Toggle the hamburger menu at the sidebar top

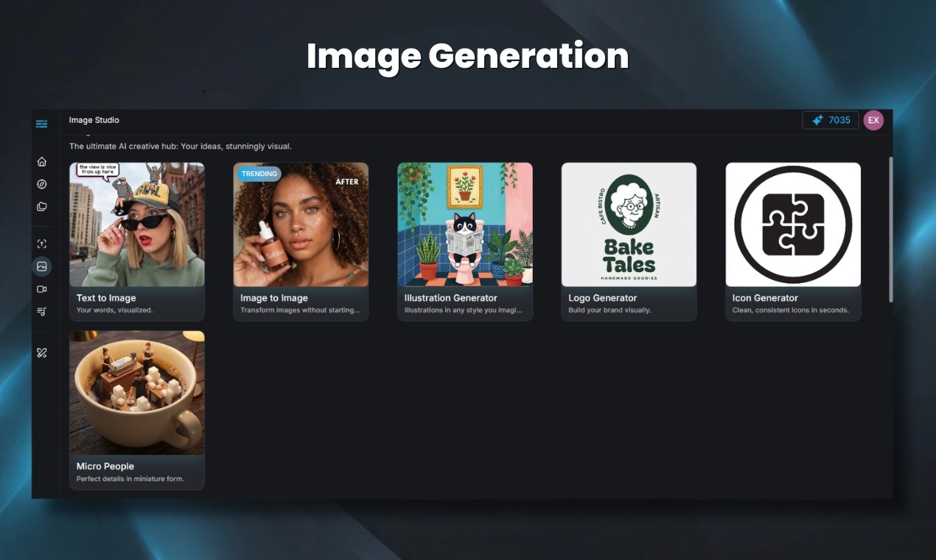point(41,124)
